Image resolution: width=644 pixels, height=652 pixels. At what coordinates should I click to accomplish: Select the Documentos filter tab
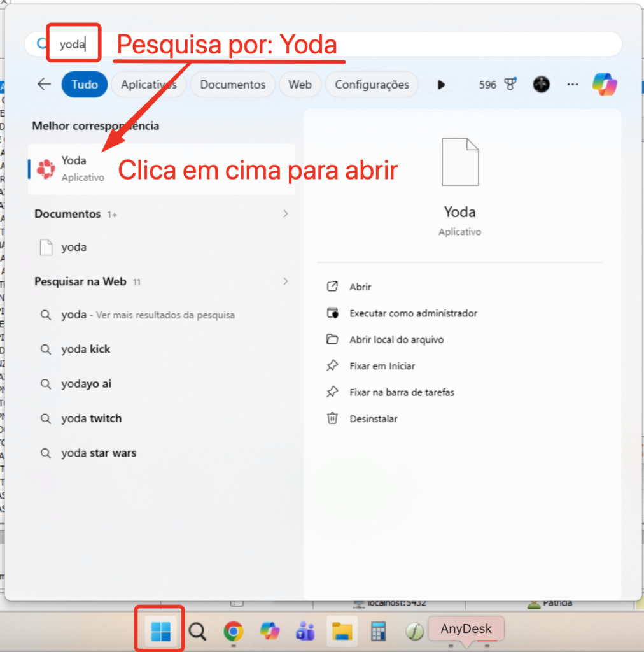click(x=232, y=85)
